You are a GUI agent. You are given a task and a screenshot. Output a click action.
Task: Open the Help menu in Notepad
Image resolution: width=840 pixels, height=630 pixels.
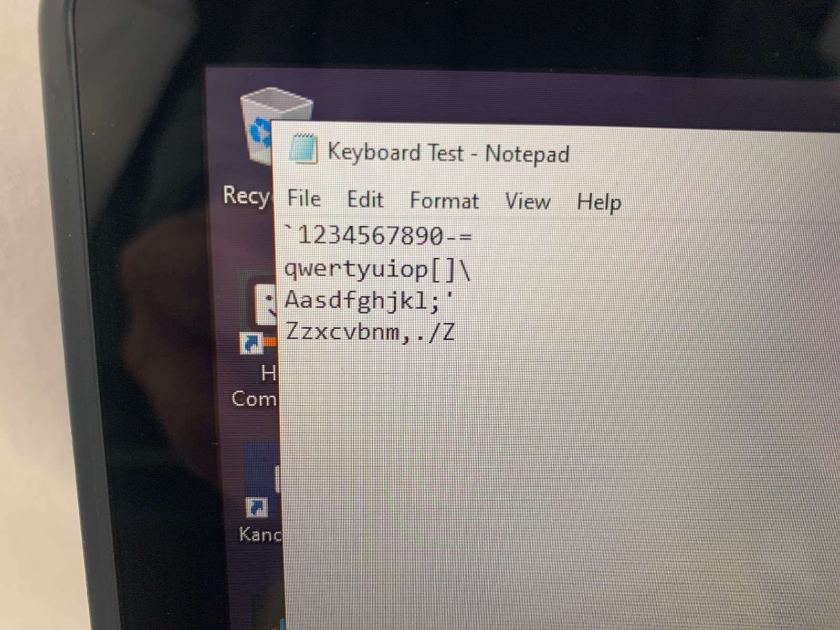[x=599, y=203]
